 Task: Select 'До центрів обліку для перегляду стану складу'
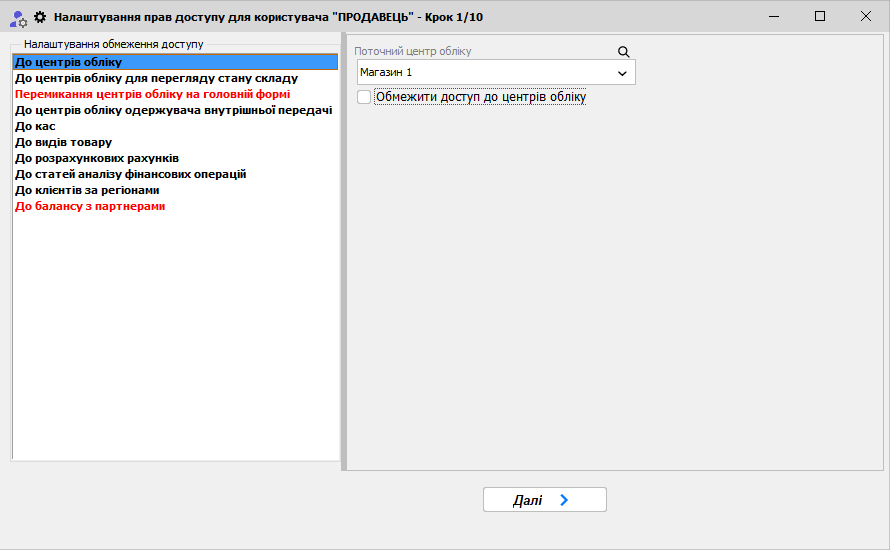coord(156,78)
